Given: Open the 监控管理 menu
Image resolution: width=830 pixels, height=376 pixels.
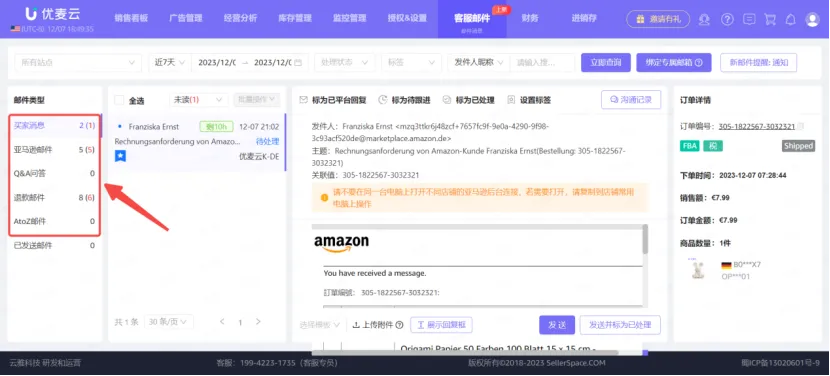Looking at the screenshot, I should (x=349, y=19).
